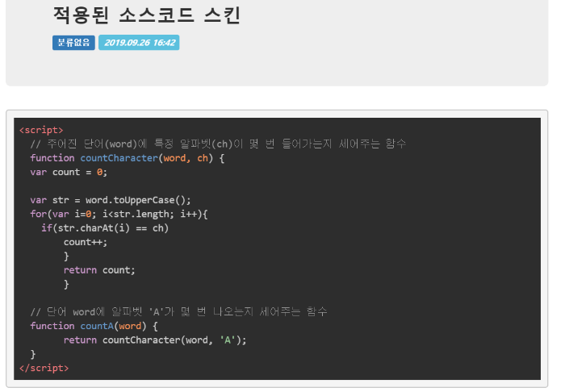The height and width of the screenshot is (392, 565).
Task: Select the comment line starting '// 주어진 단어(word)에'
Action: pos(218,144)
